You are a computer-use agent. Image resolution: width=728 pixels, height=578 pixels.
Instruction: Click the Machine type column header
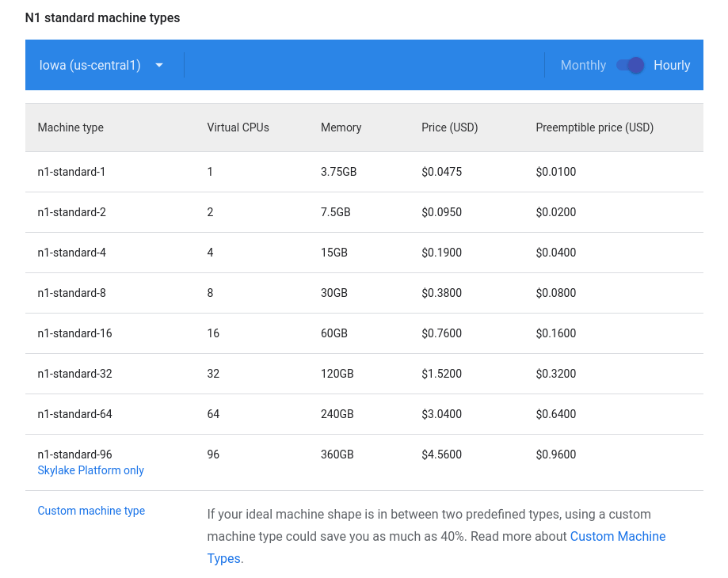pyautogui.click(x=71, y=127)
